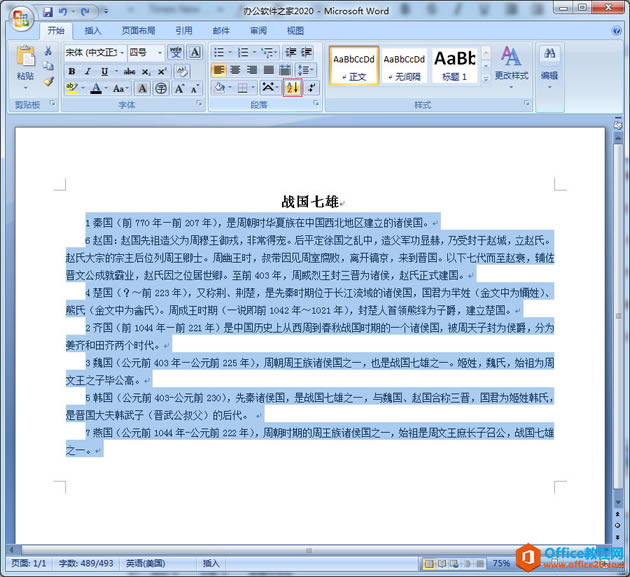Shrink the font size
Viewport: 630px width, 577px height.
[x=194, y=88]
